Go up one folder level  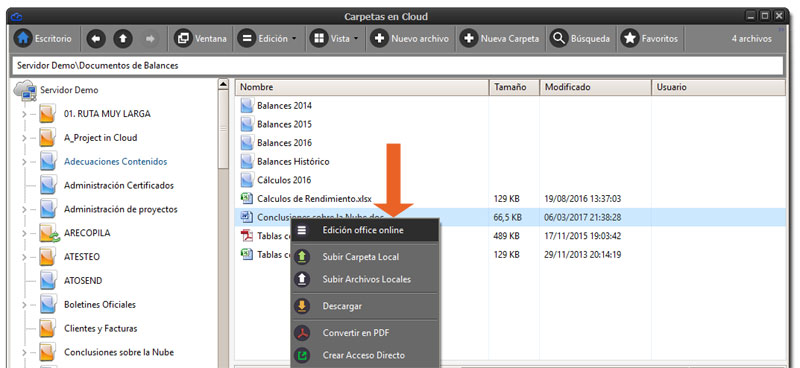tap(123, 38)
